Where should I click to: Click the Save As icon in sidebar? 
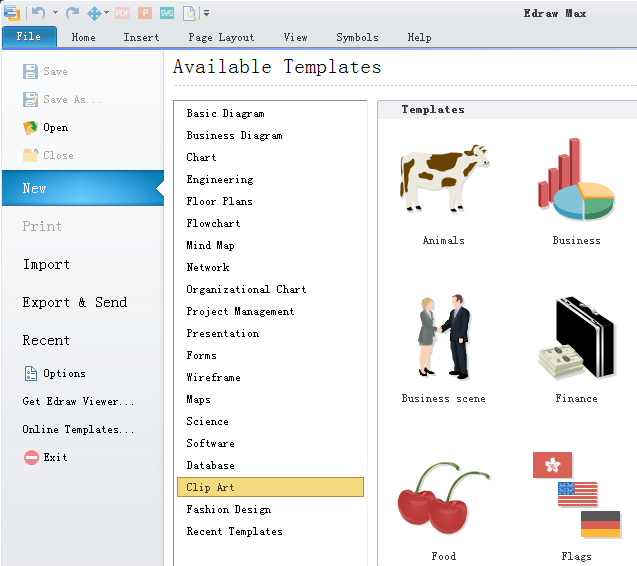(x=30, y=100)
